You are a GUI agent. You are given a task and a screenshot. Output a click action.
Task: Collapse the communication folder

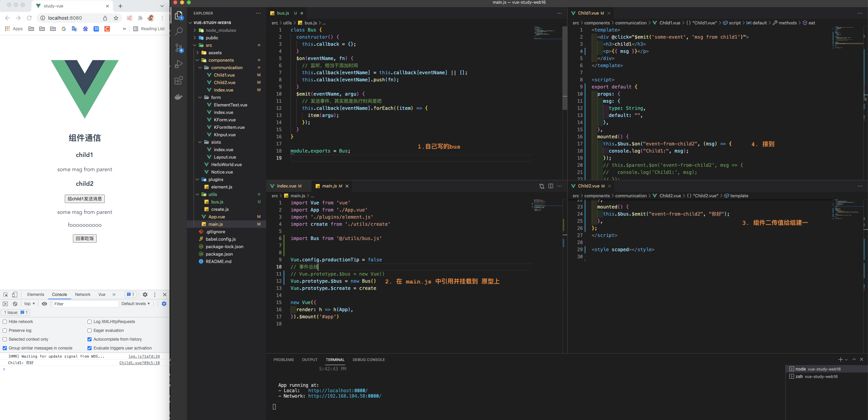pos(226,67)
